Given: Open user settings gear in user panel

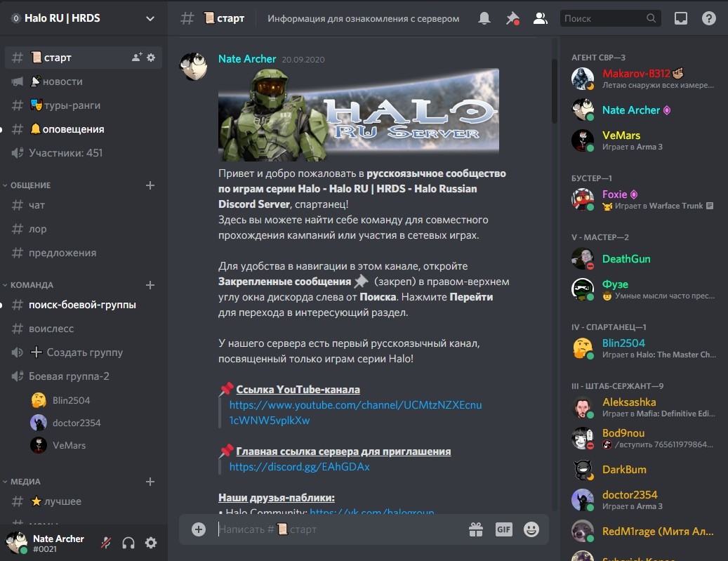Looking at the screenshot, I should click(151, 543).
